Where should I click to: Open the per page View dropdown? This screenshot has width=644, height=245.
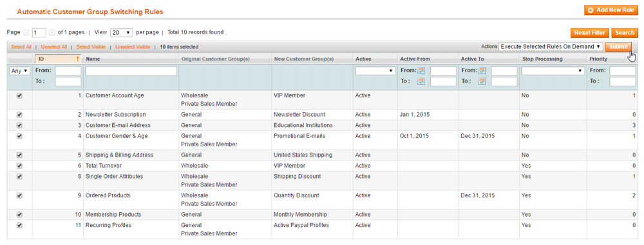pos(122,32)
